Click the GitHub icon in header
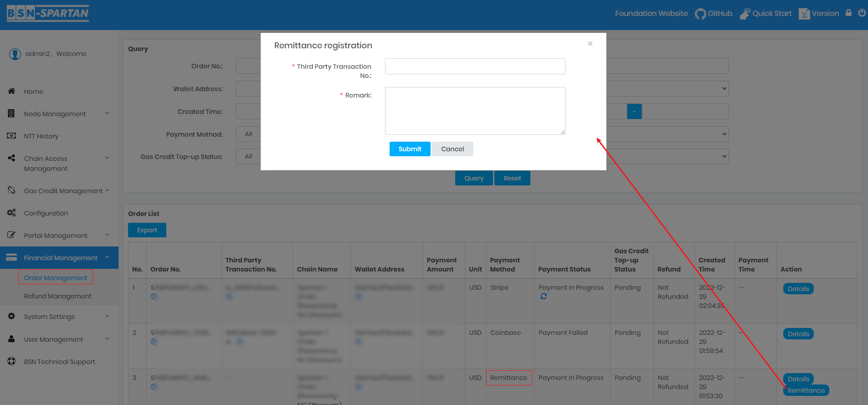Image resolution: width=868 pixels, height=405 pixels. (700, 14)
